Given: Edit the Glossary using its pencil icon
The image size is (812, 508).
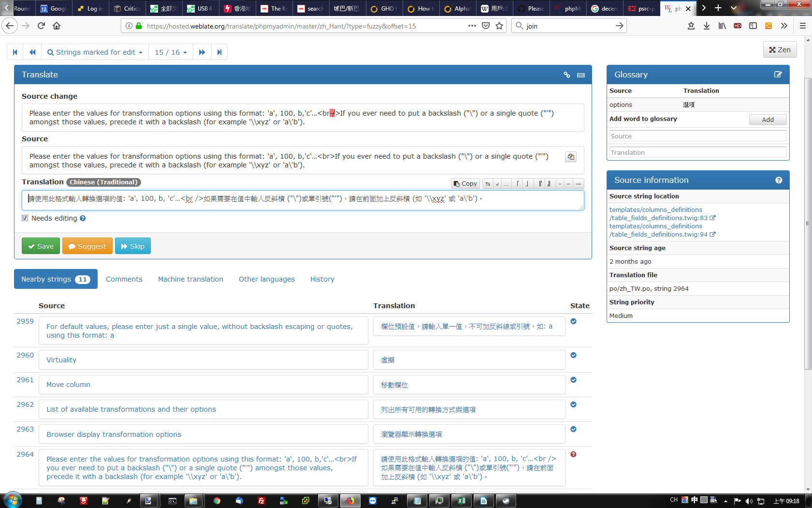Looking at the screenshot, I should pyautogui.click(x=778, y=75).
